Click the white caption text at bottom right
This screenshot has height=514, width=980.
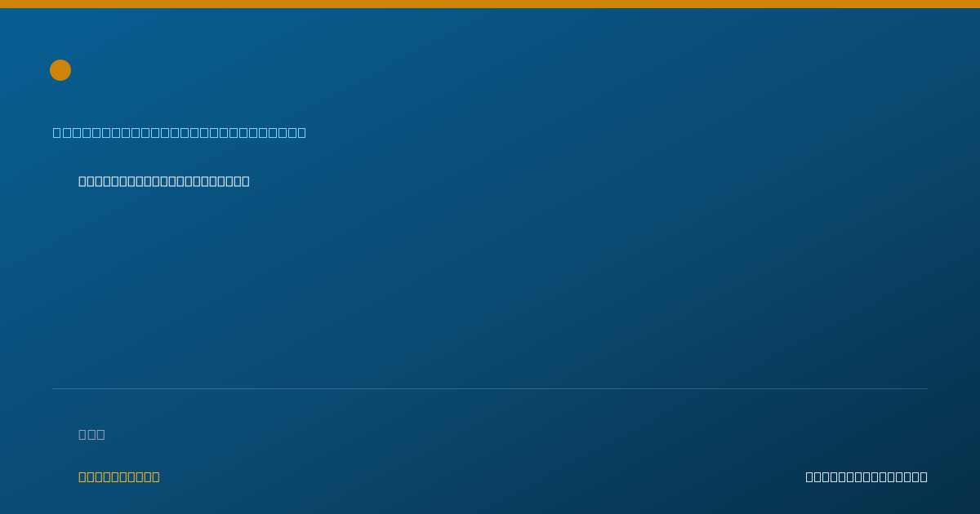866,476
